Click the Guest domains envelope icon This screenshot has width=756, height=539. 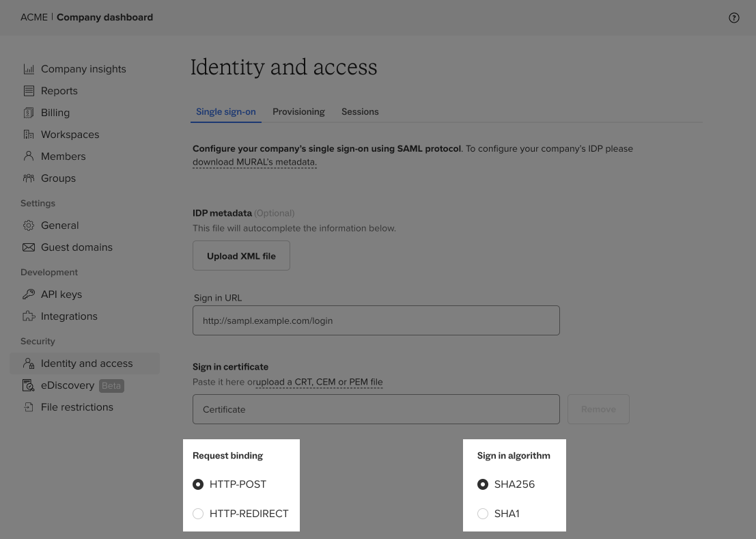29,247
